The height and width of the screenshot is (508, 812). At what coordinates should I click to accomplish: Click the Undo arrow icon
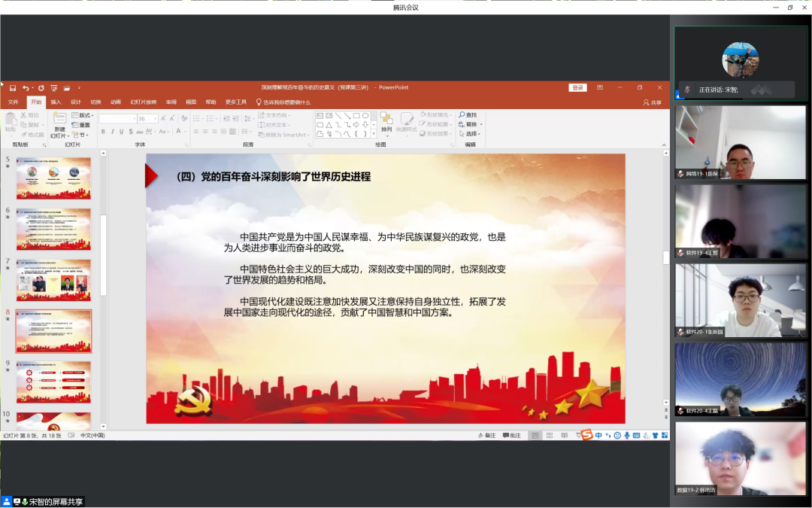click(26, 88)
